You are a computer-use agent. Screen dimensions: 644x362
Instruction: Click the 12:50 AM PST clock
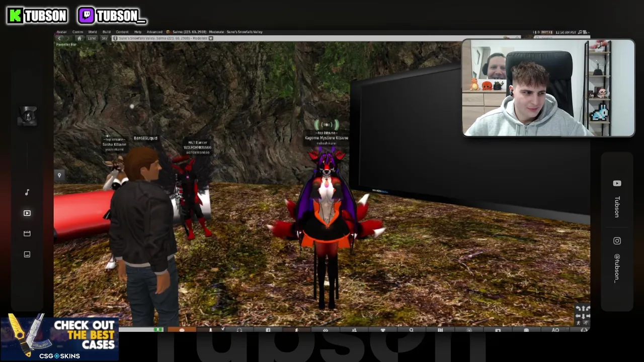pos(566,32)
